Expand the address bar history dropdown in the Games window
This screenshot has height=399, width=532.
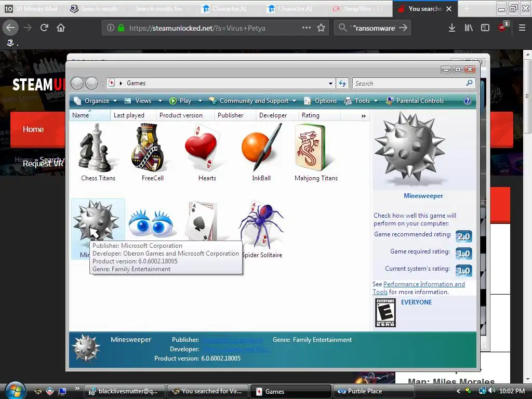pos(330,83)
